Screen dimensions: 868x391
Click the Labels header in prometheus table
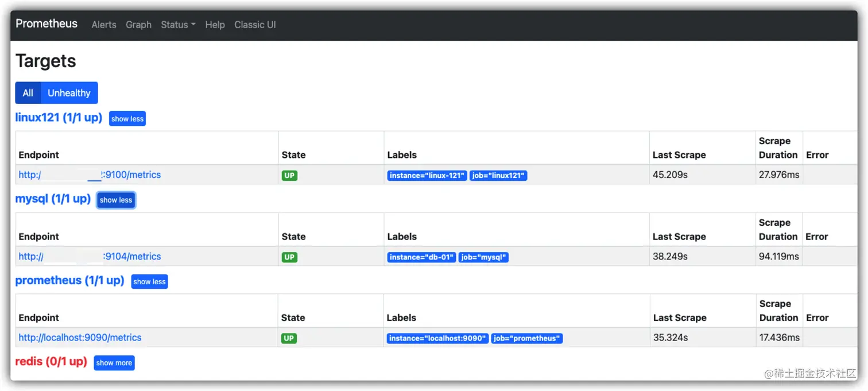(401, 318)
